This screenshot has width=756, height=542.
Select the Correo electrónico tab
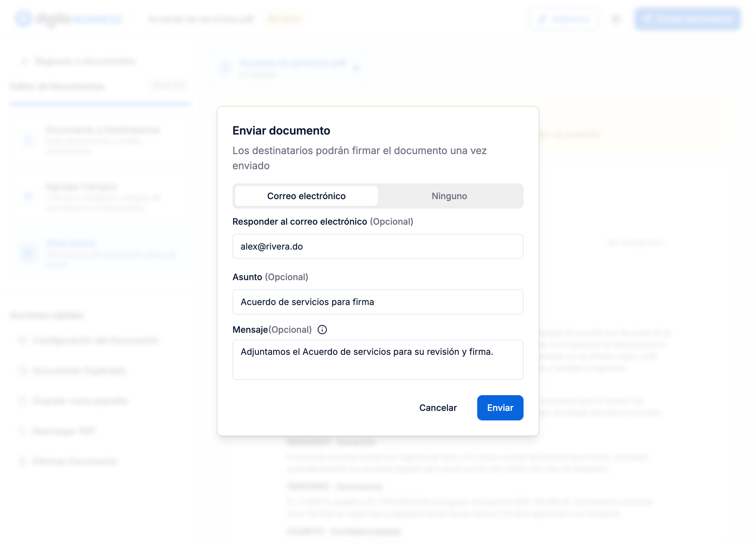point(306,196)
